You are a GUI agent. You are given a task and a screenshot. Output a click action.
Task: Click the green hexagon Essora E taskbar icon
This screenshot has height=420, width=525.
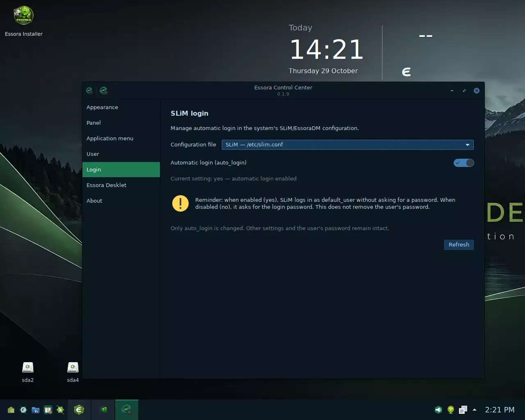(79, 409)
